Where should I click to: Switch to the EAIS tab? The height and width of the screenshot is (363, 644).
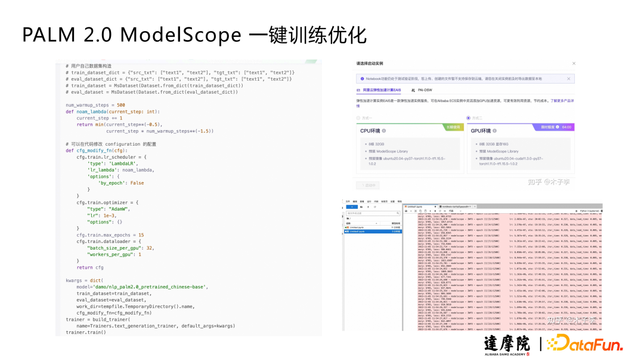click(379, 90)
